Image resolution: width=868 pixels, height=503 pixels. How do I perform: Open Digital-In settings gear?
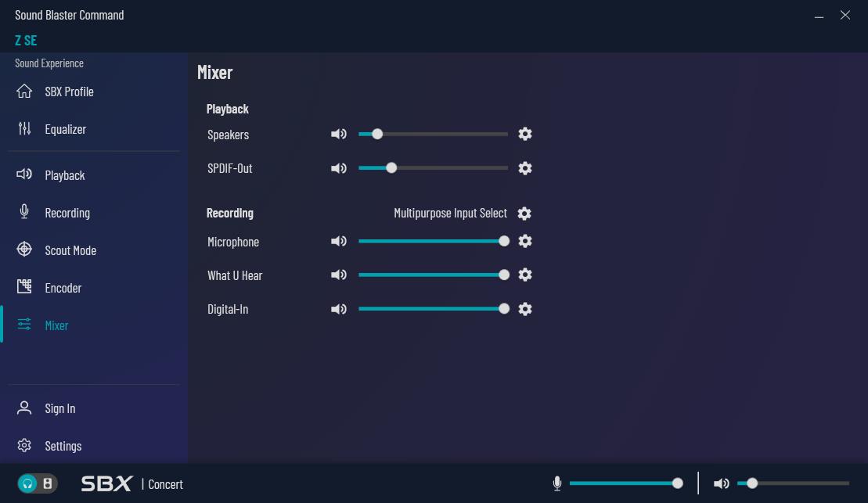pos(525,309)
